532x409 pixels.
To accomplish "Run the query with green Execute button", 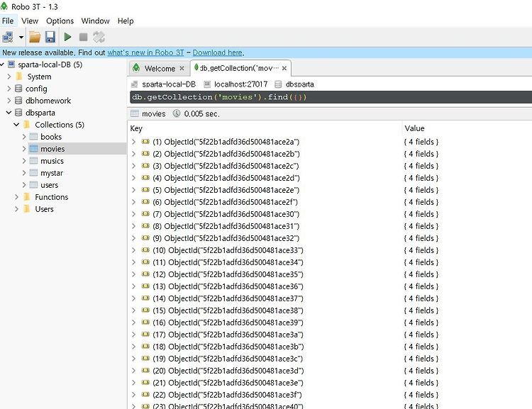I will 67,37.
